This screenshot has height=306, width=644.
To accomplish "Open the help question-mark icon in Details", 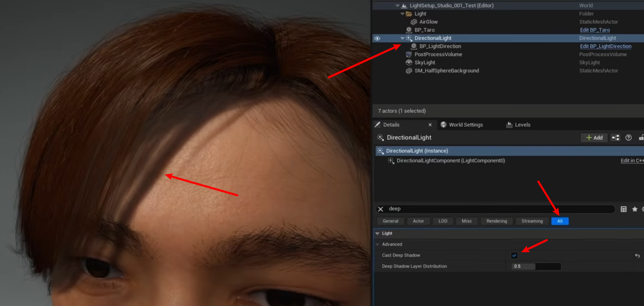I will pyautogui.click(x=629, y=138).
